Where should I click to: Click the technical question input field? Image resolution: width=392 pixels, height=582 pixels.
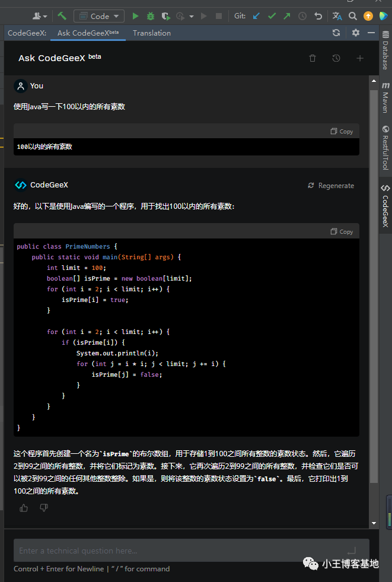pyautogui.click(x=192, y=551)
